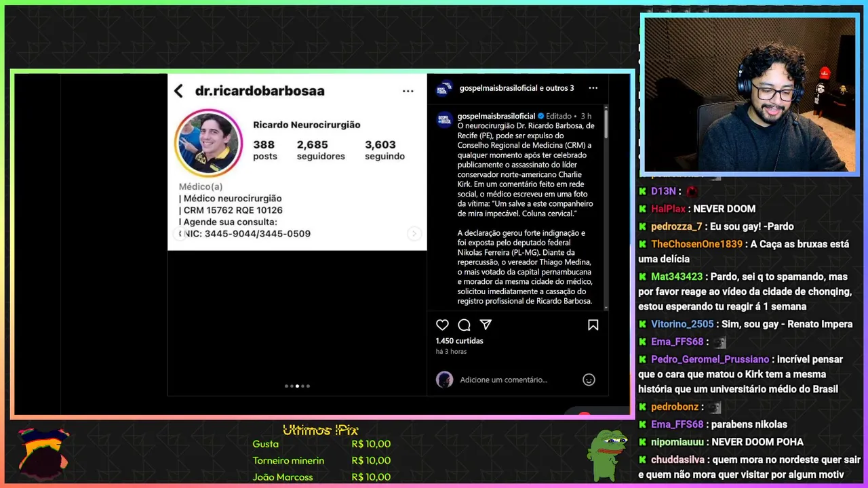The height and width of the screenshot is (488, 868).
Task: Click chat username pedrozza_7
Action: click(676, 226)
